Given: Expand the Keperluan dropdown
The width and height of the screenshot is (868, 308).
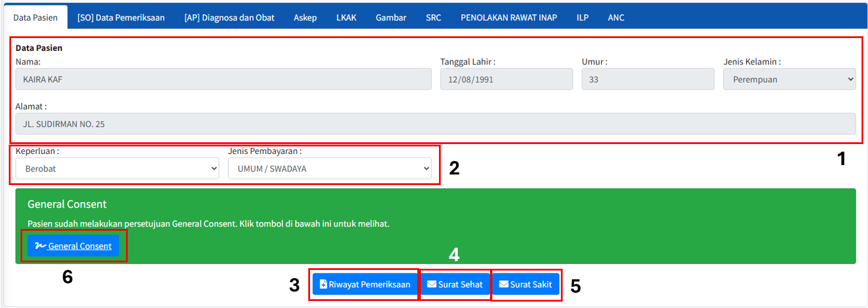Looking at the screenshot, I should [117, 169].
